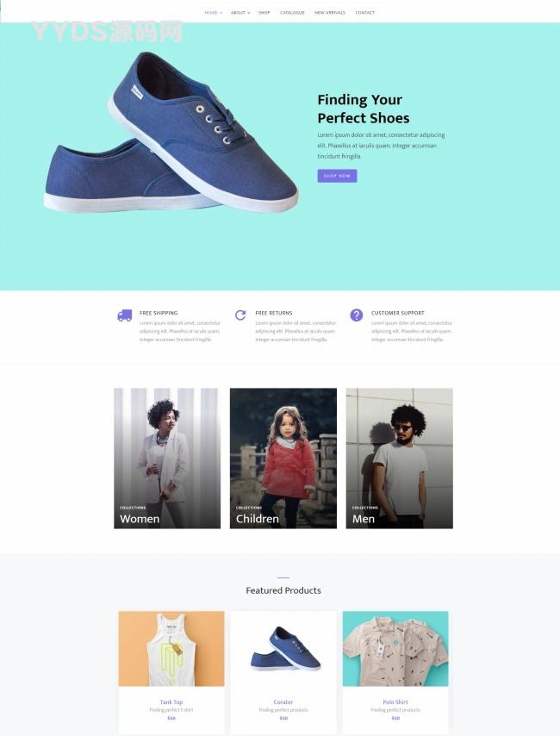
Task: Expand the About menu dropdown arrow
Action: (249, 13)
